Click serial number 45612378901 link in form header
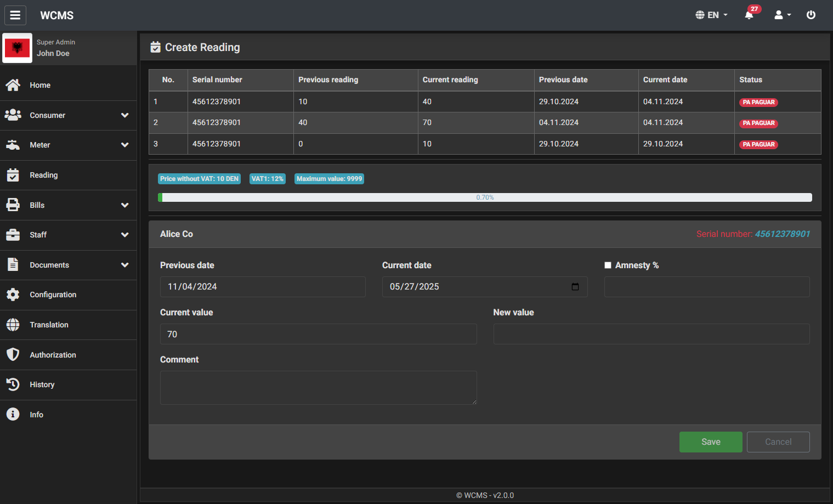 point(783,234)
